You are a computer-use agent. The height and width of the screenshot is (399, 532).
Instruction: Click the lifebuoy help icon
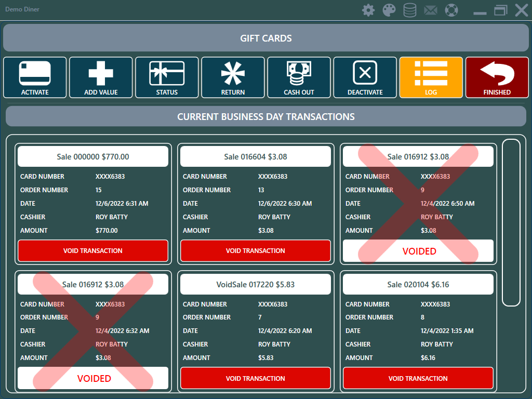pyautogui.click(x=452, y=10)
